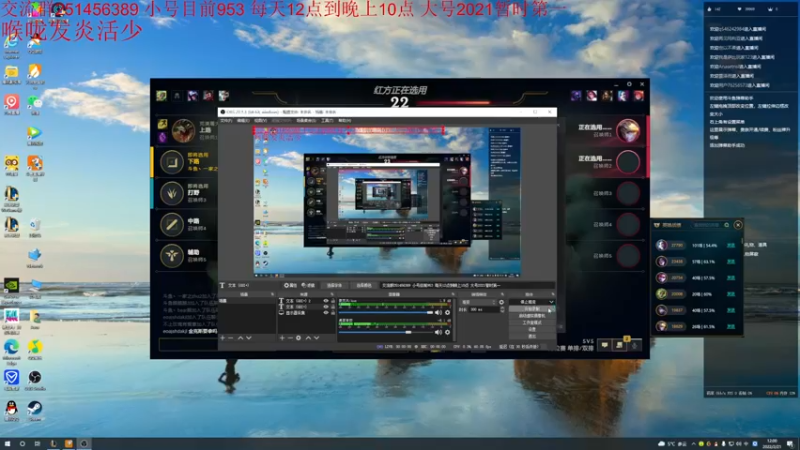
Task: Move scene down arrow in OBS
Action: pyautogui.click(x=249, y=338)
